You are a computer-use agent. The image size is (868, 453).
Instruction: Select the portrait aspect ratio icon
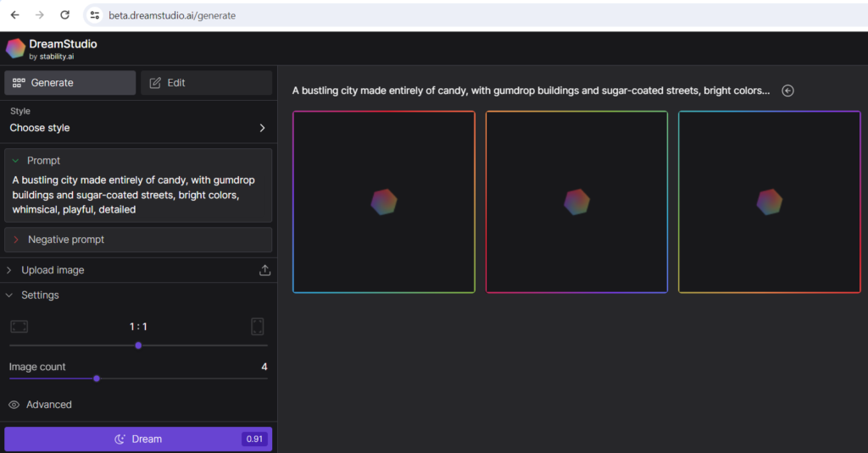[258, 327]
